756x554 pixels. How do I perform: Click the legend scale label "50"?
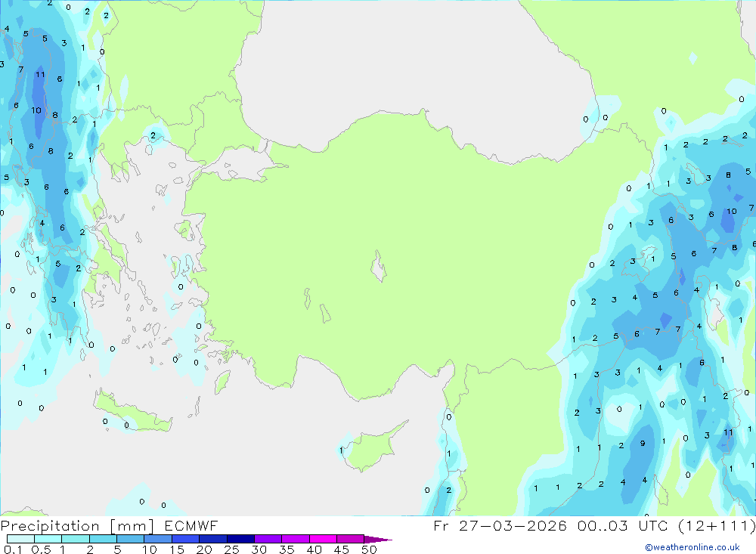point(369,549)
